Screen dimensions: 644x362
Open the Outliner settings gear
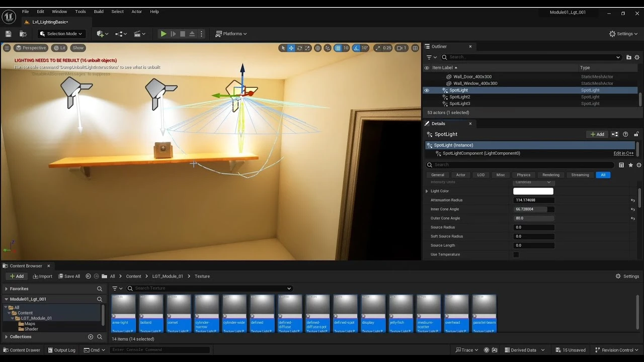[638, 57]
